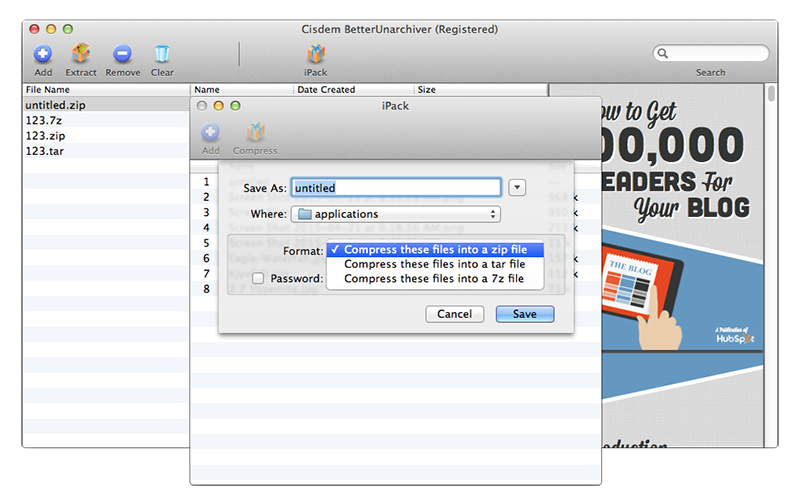Viewport: 800px width, 500px height.
Task: Sort by Date Created column header
Action: point(353,90)
